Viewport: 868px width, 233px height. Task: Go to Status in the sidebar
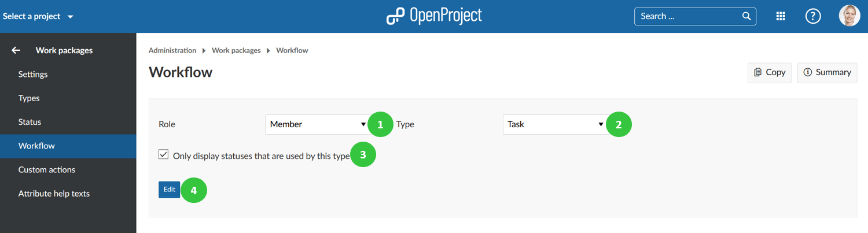pos(30,122)
